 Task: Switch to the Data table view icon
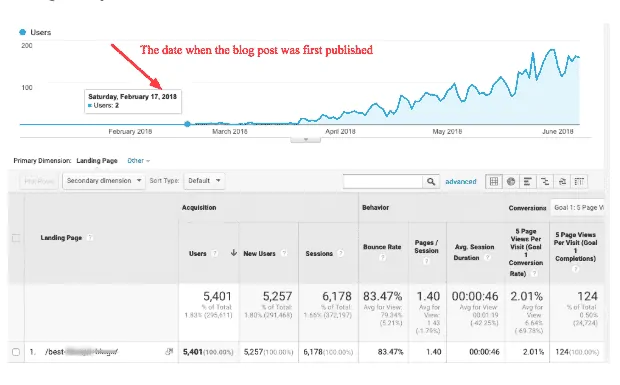[494, 181]
